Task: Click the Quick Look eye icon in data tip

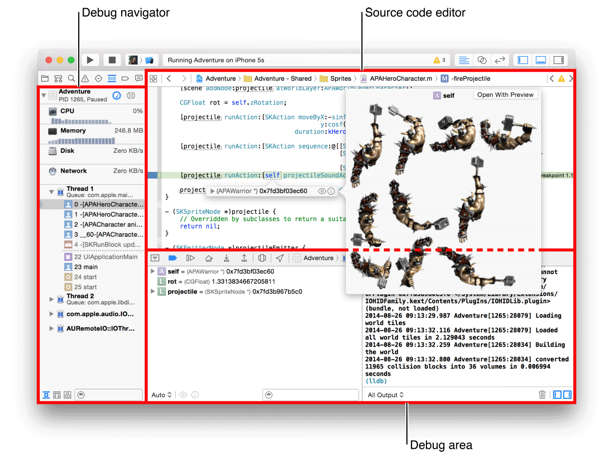Action: (322, 191)
